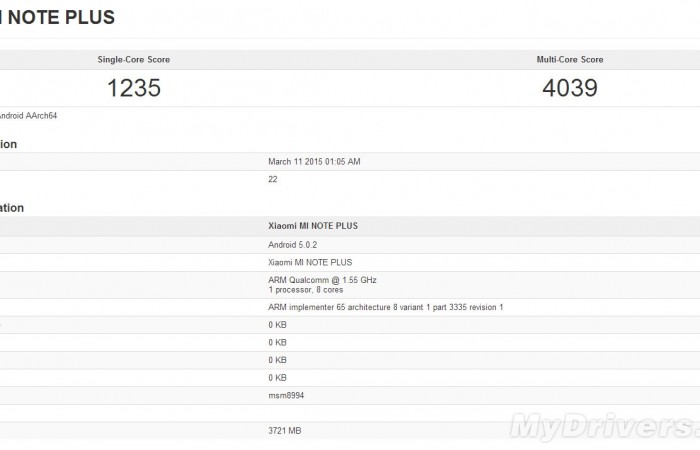Select the multi-core score value 4039
The image size is (700, 450).
coord(569,88)
